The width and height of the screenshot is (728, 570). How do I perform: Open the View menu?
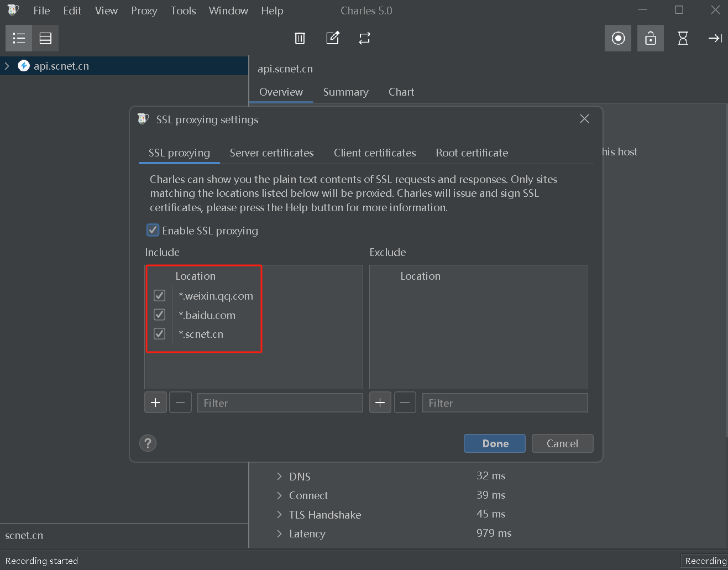point(106,11)
